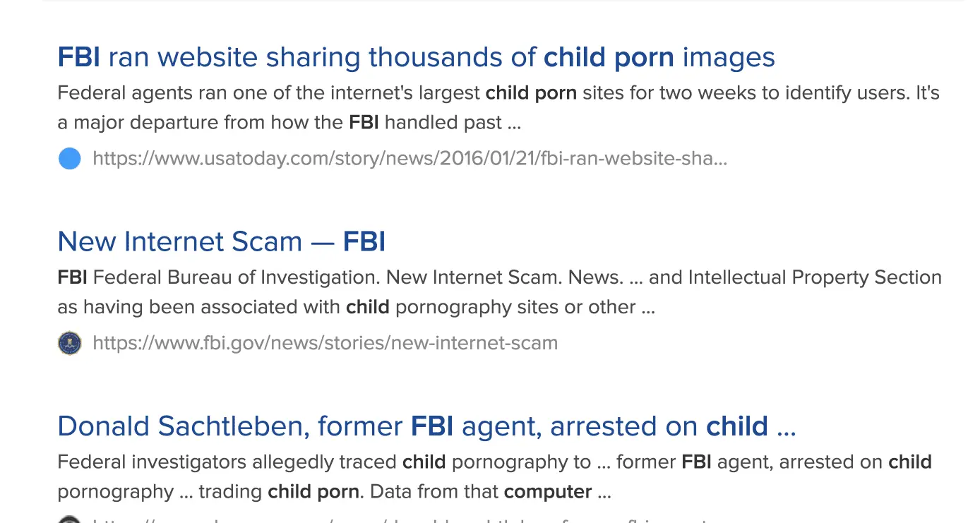This screenshot has width=980, height=523.
Task: Open the "New Internet Scam — FBI" result
Action: pos(221,242)
